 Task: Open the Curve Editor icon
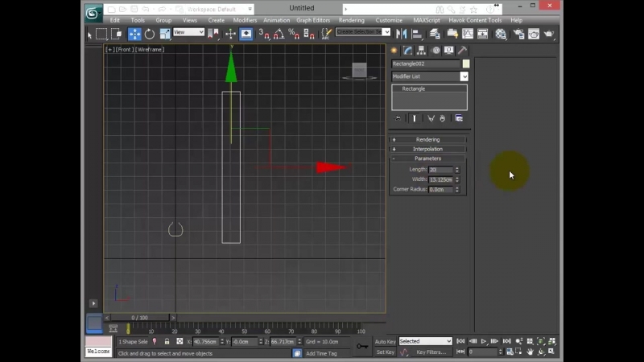[468, 34]
